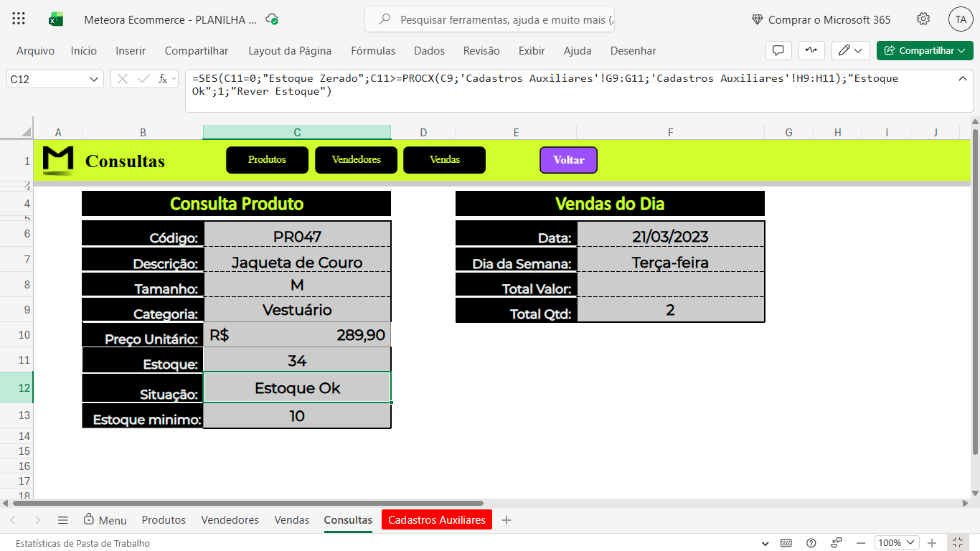Open settings gear icon

[923, 19]
